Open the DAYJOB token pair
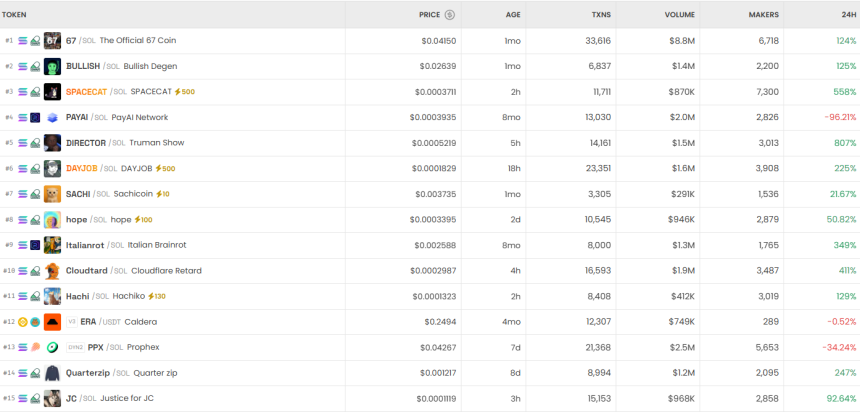The image size is (860, 412). 82,168
